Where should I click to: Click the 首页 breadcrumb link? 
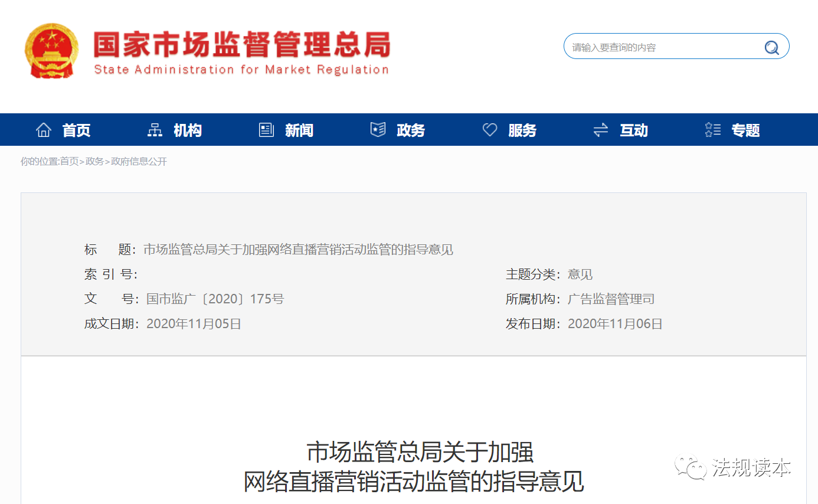[x=69, y=162]
